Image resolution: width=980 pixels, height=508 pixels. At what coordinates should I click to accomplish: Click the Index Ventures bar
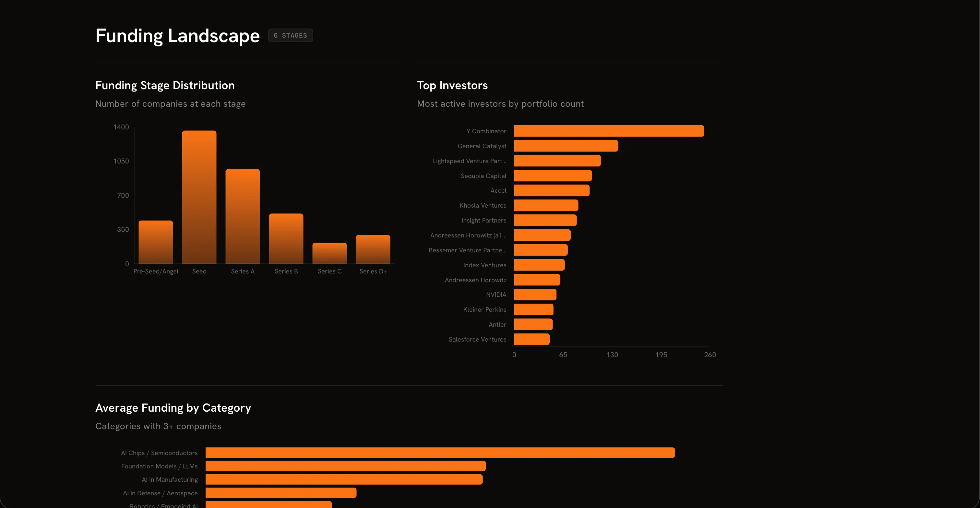point(539,265)
